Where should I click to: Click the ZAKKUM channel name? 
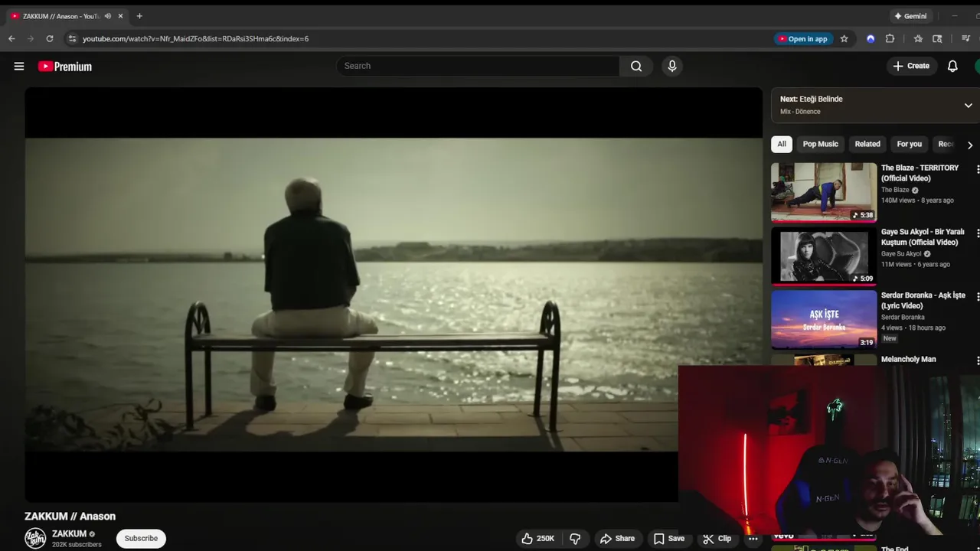[69, 533]
